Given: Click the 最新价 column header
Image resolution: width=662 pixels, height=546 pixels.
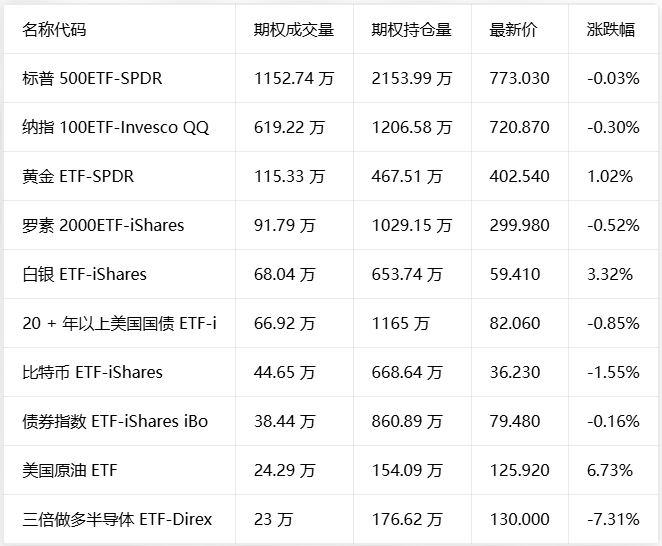Looking at the screenshot, I should 513,30.
